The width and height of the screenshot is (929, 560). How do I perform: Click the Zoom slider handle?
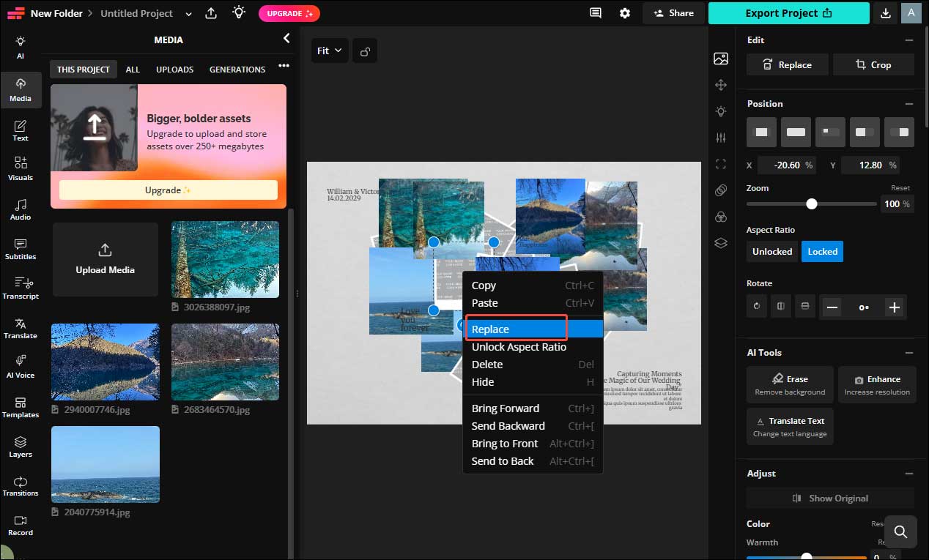811,204
